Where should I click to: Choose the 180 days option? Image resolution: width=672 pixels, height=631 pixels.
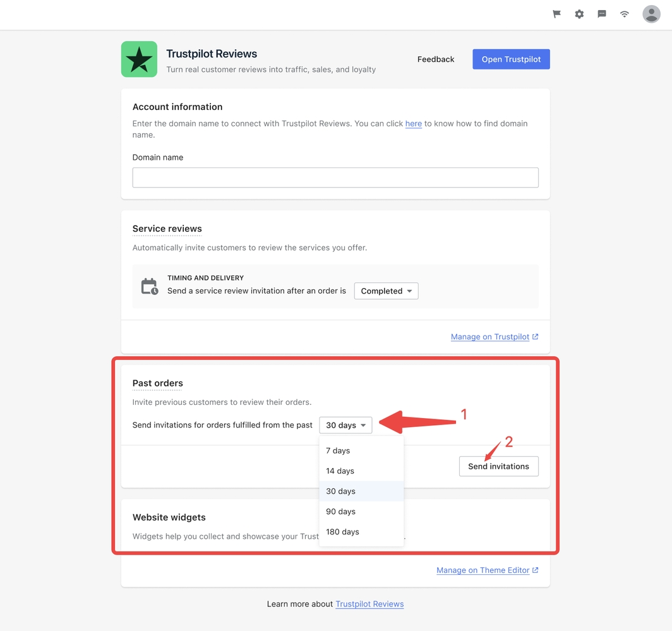(x=361, y=532)
